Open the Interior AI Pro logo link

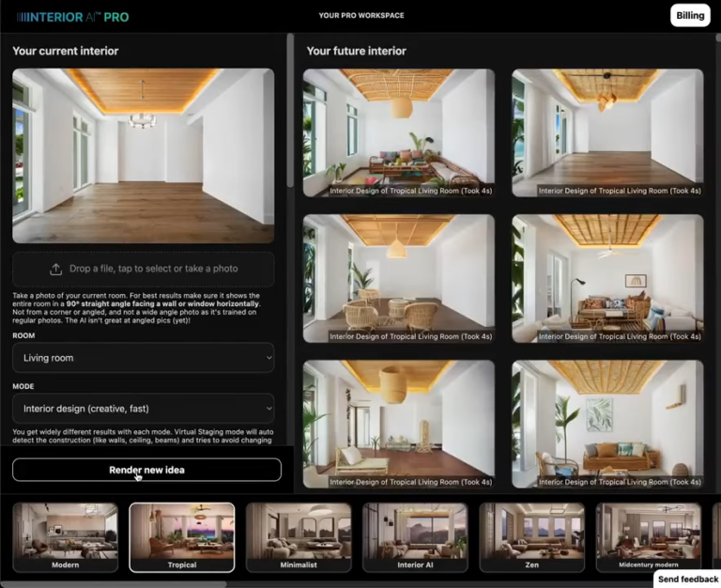click(72, 17)
